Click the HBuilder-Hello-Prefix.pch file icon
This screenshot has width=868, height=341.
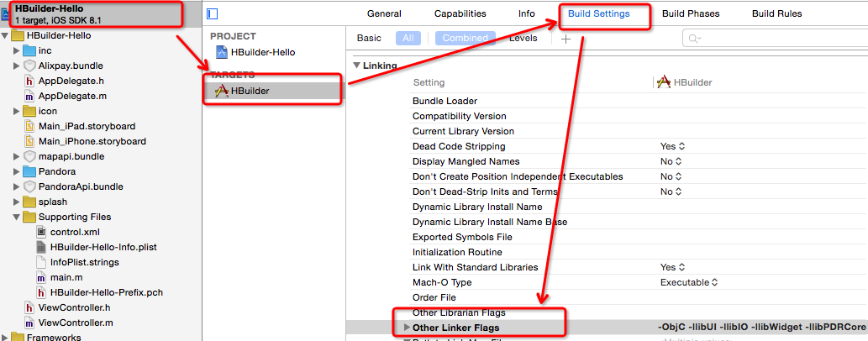41,292
